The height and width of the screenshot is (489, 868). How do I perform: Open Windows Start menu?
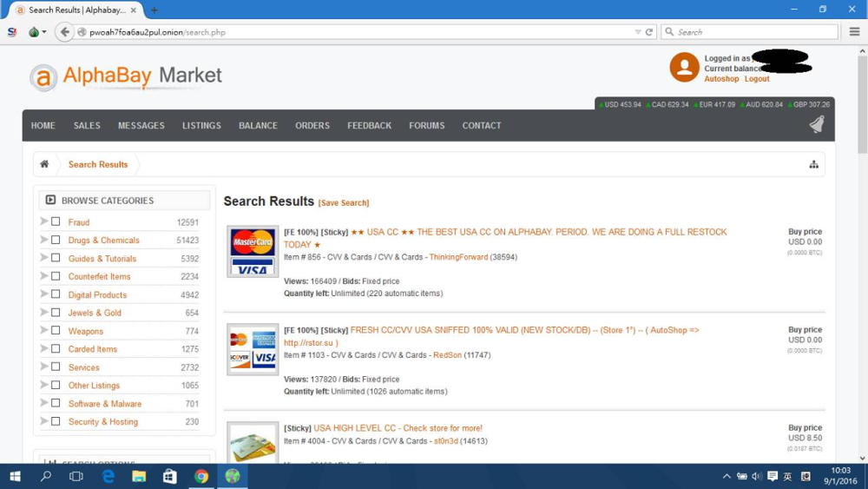point(15,476)
